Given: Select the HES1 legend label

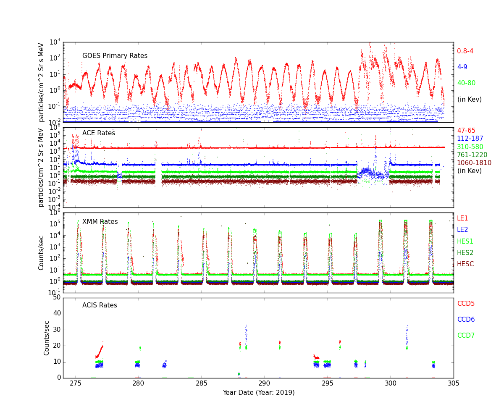Looking at the screenshot, I should pos(465,241).
